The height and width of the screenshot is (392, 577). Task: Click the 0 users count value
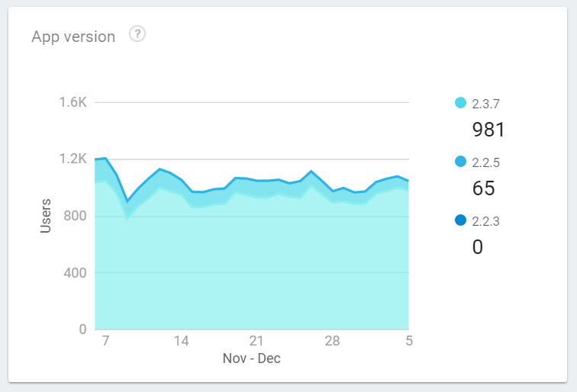coord(478,247)
